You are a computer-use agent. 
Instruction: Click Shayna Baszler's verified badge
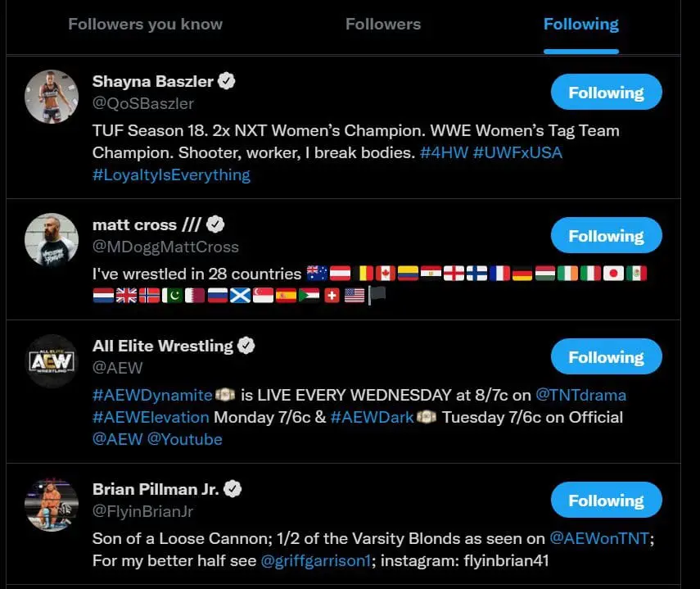(228, 81)
